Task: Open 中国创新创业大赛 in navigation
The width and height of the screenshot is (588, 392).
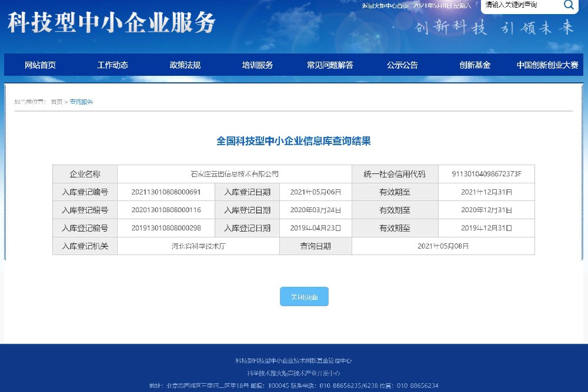Action: [547, 65]
